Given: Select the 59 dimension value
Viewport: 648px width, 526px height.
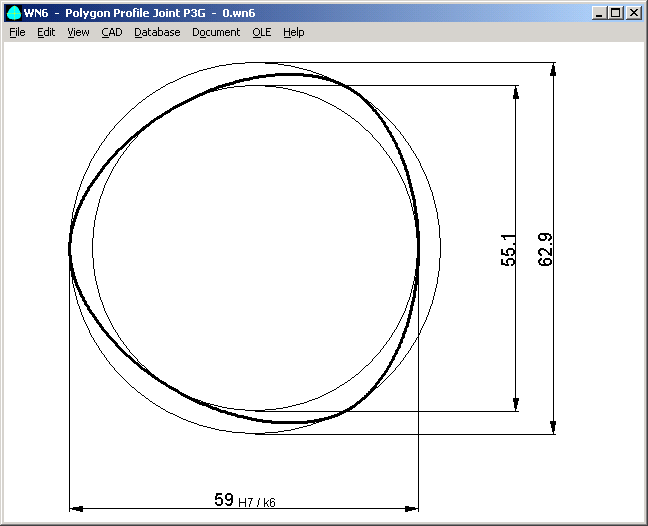Looking at the screenshot, I should coord(224,498).
